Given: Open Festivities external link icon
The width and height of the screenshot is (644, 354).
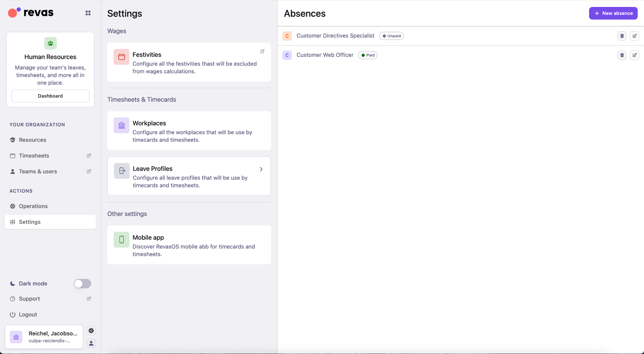Looking at the screenshot, I should 262,51.
